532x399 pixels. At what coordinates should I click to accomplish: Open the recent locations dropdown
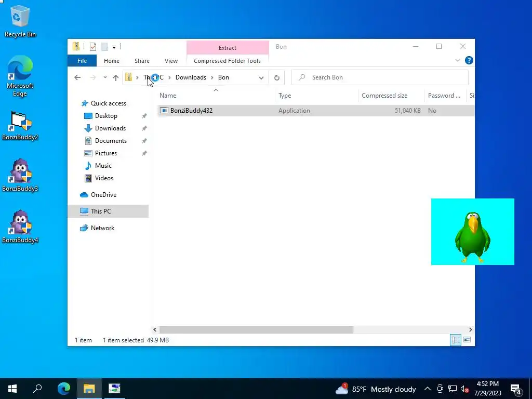coord(105,77)
